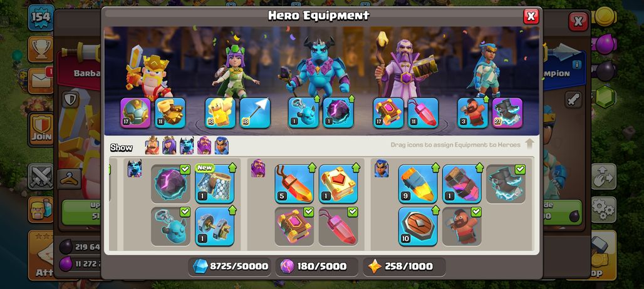Viewport: 644px width, 289px height.
Task: Select the Fireball level 5 equipment
Action: click(x=294, y=184)
